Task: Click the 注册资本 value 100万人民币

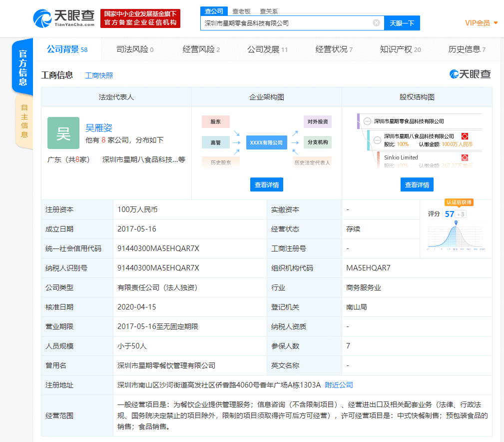Action: (x=137, y=209)
